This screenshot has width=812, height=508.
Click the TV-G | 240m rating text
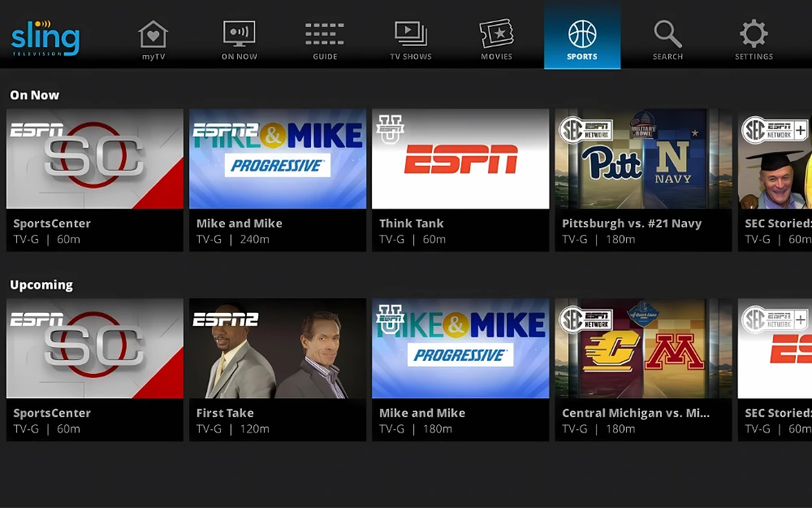232,240
